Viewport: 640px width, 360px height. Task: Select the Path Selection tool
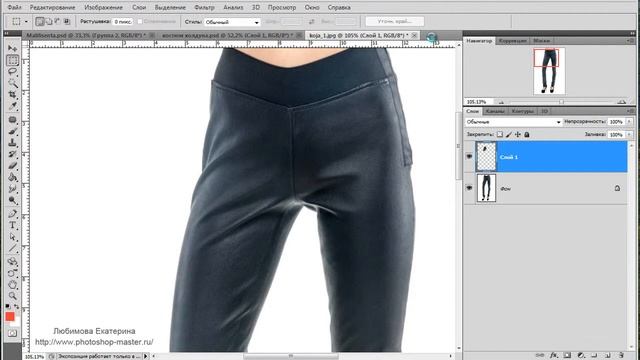[12, 237]
